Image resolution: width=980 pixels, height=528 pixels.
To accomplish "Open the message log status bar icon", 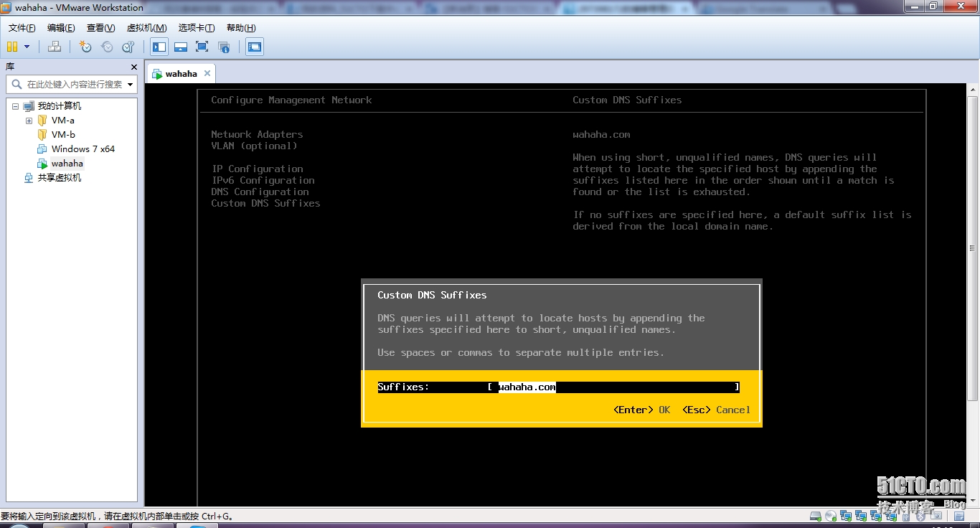I will pyautogui.click(x=958, y=516).
